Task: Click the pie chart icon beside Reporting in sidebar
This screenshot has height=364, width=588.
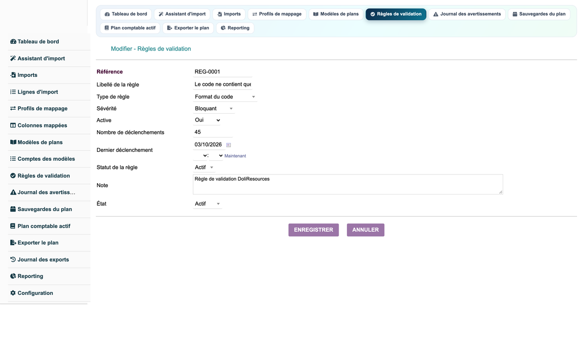Action: [13, 276]
